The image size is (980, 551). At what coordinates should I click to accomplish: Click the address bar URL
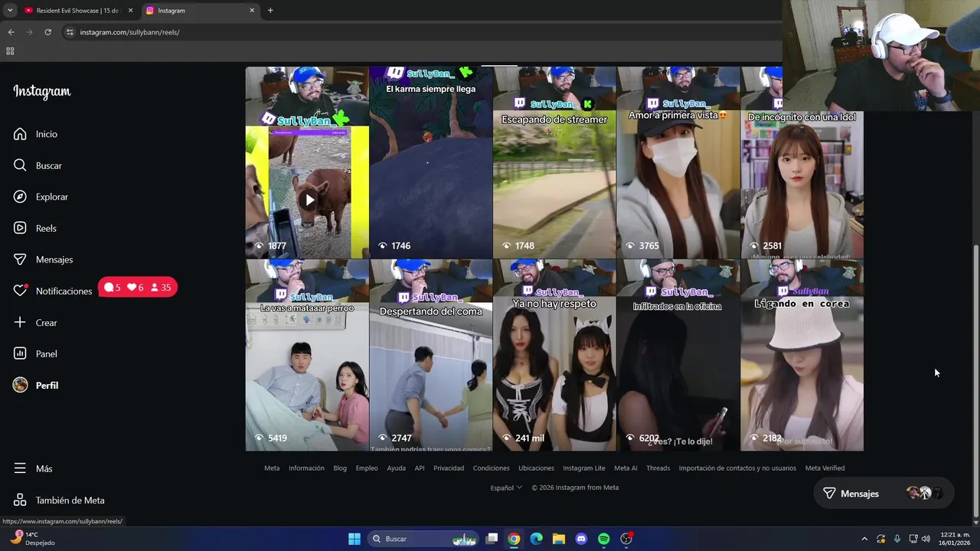(x=130, y=32)
